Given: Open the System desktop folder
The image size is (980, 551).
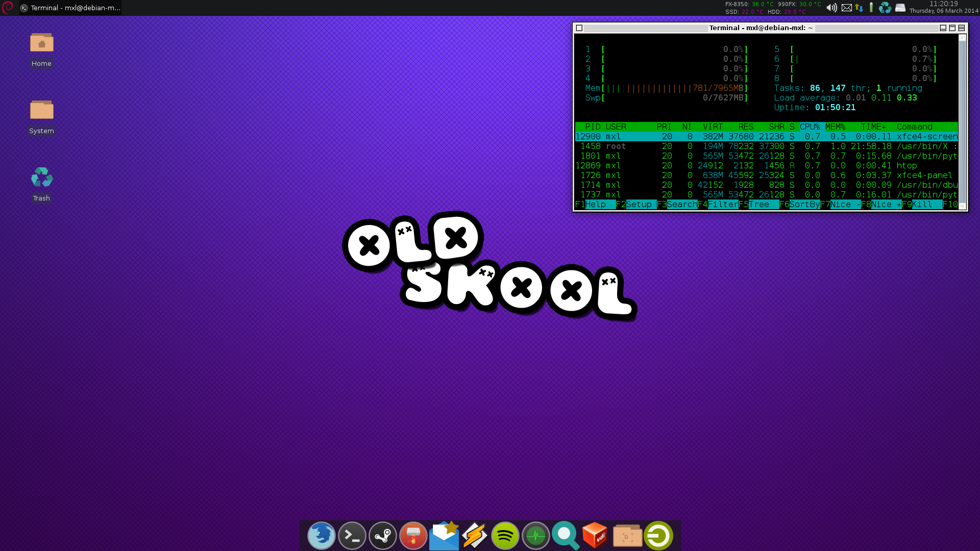Looking at the screenshot, I should tap(41, 117).
